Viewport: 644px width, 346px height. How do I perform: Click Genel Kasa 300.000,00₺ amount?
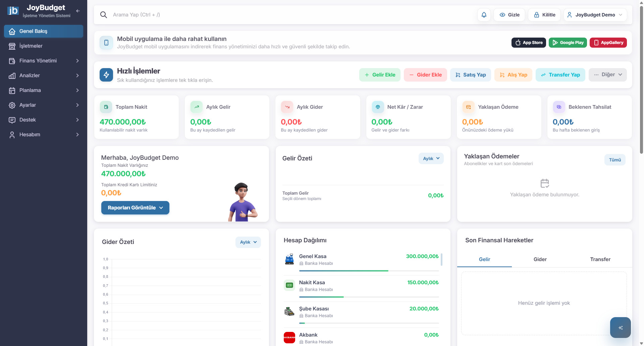point(422,256)
